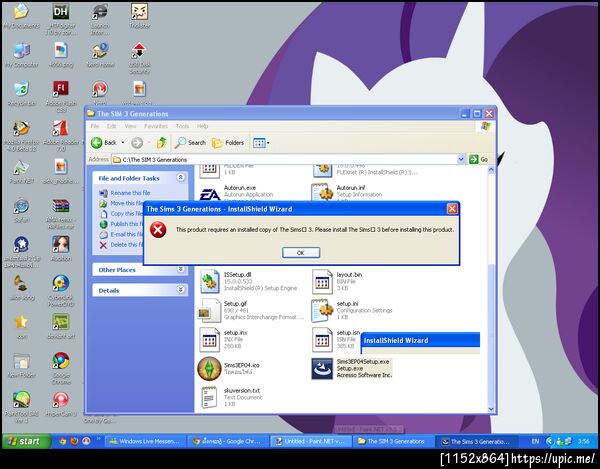Click the Go button next to address bar

click(x=479, y=159)
